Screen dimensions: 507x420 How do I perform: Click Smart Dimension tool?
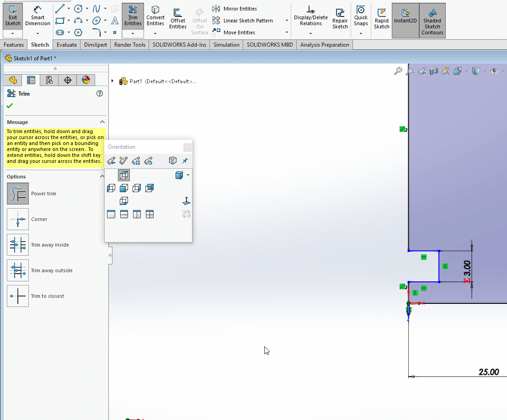tap(37, 16)
